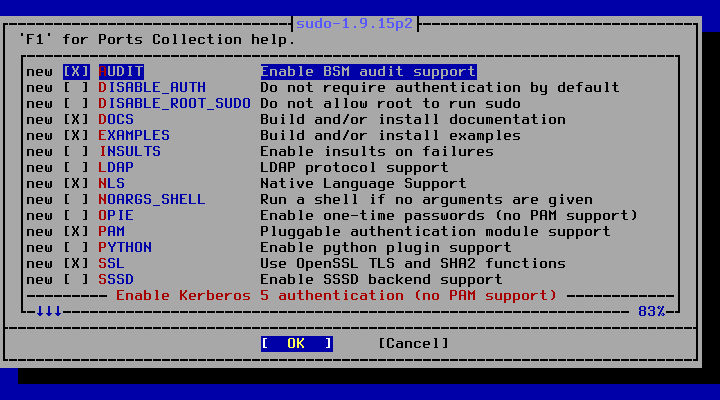Viewport: 720px width, 400px height.
Task: Click 'Enable python plugin support' description
Action: pos(386,248)
